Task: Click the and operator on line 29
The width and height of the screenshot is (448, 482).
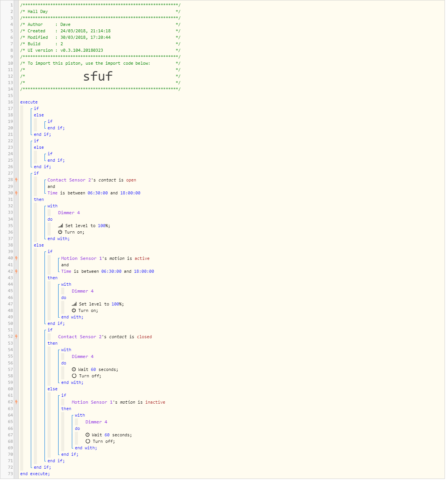Action: click(x=51, y=186)
